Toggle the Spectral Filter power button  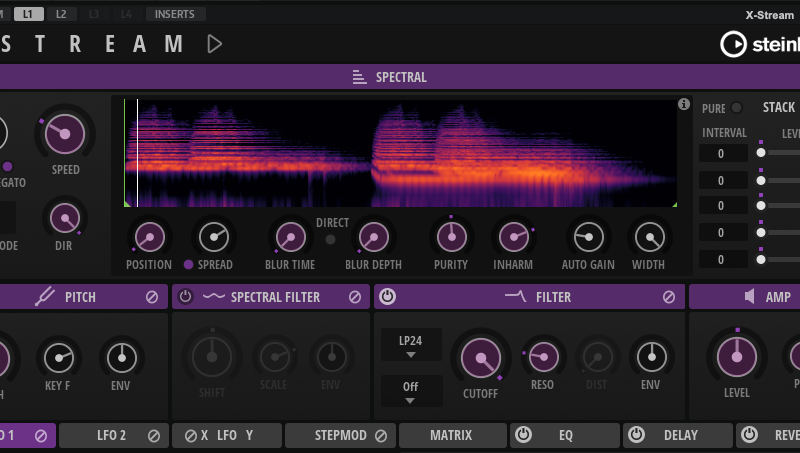tap(186, 297)
